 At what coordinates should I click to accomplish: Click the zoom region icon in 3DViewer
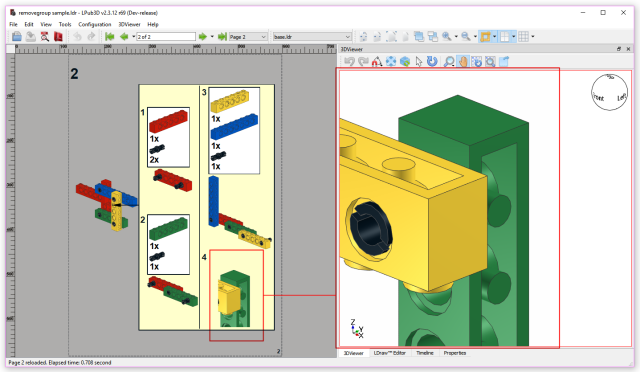click(491, 62)
